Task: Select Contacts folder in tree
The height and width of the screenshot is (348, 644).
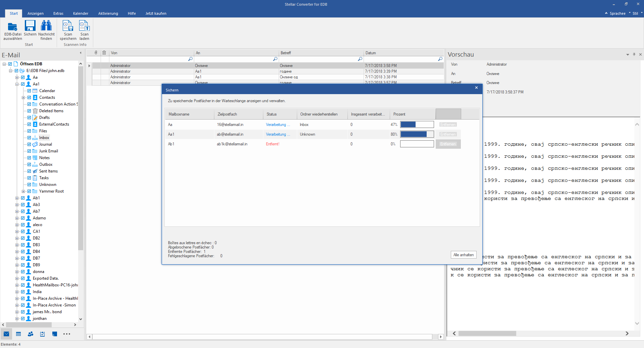Action: pos(47,97)
